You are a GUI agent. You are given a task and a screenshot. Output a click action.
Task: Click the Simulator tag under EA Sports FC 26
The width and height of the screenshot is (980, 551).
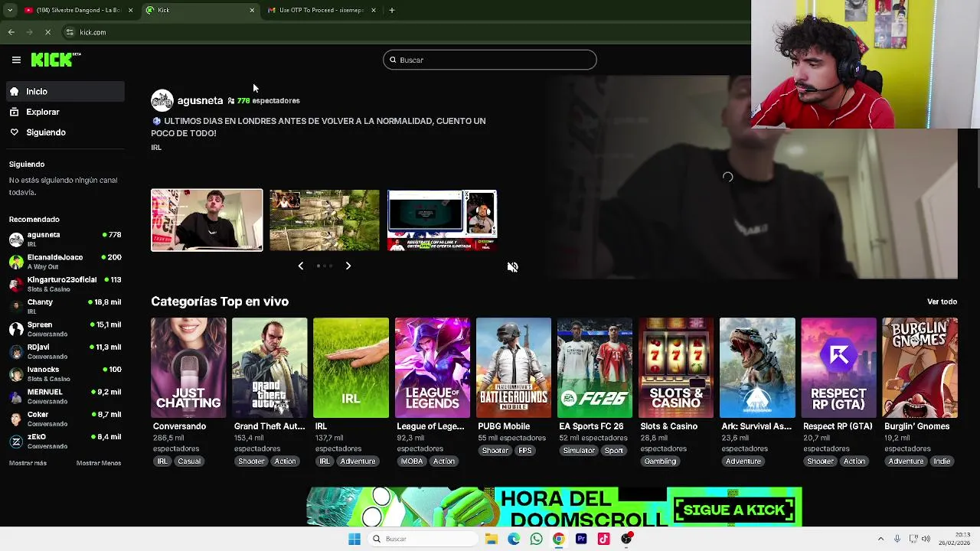[x=579, y=451]
